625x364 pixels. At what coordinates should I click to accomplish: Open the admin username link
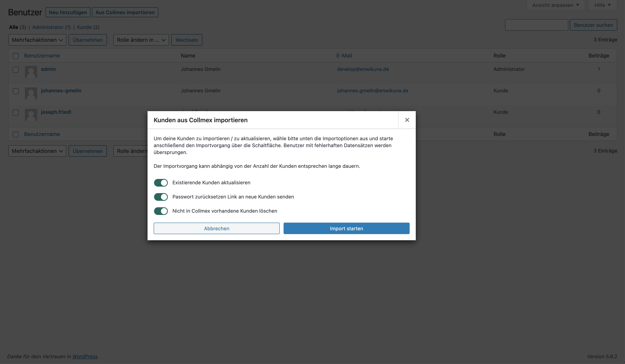(48, 69)
